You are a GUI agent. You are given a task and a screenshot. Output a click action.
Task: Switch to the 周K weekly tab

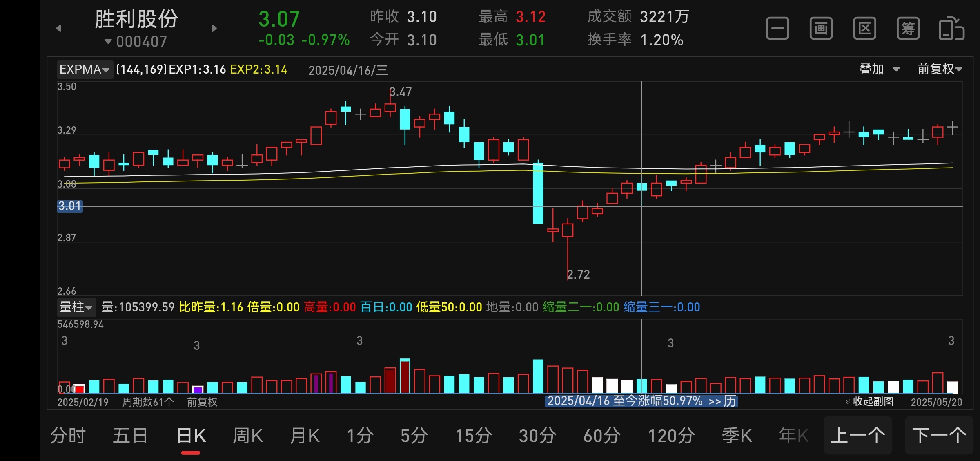(247, 436)
